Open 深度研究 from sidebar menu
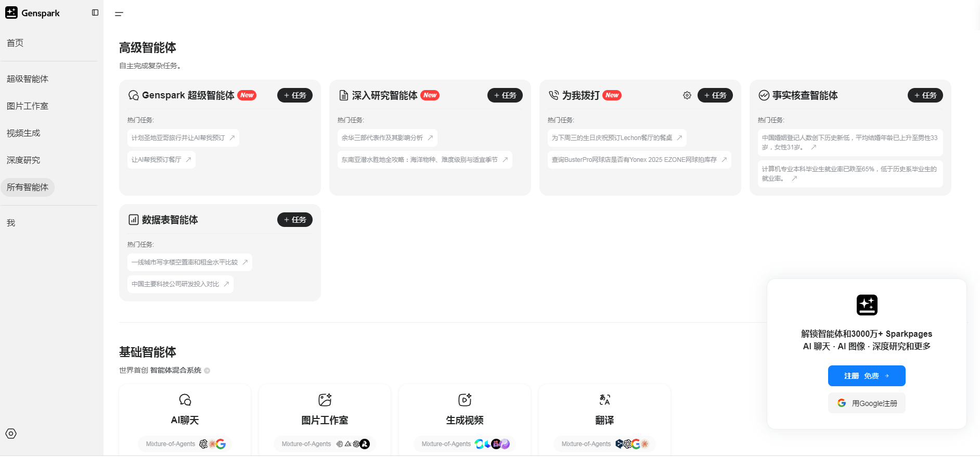The image size is (980, 457). pos(23,160)
